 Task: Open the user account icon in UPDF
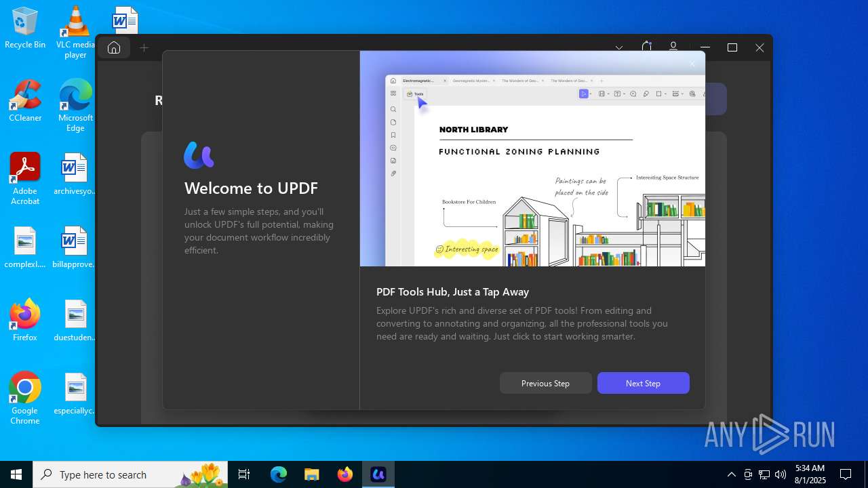tap(673, 47)
